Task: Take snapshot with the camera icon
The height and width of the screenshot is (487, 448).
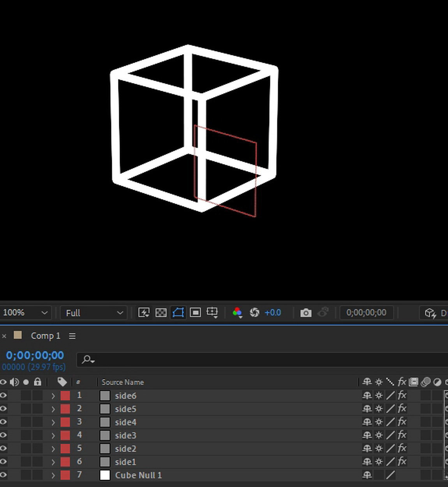Action: (x=306, y=312)
